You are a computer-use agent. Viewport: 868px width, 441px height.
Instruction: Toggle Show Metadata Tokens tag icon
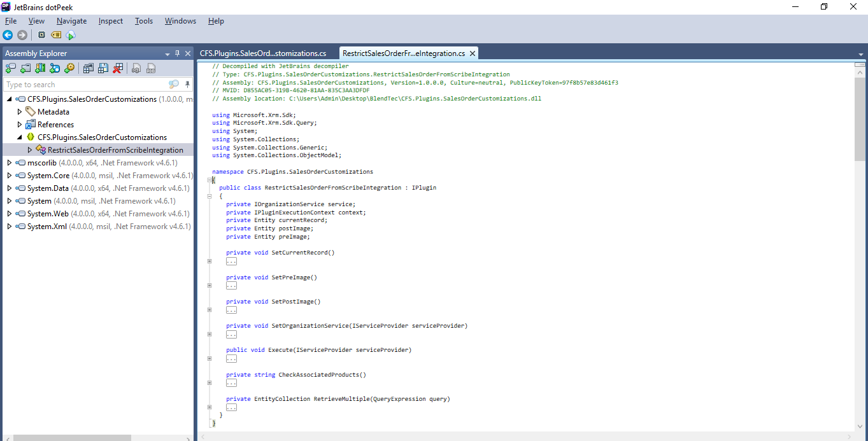[56, 35]
